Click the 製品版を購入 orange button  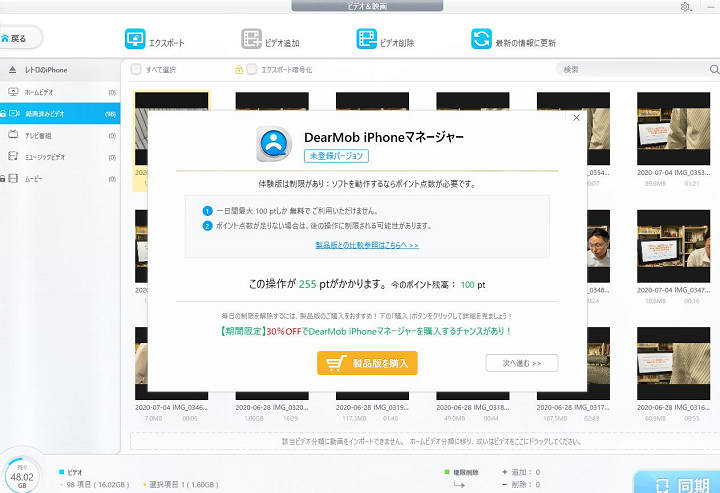[x=367, y=363]
